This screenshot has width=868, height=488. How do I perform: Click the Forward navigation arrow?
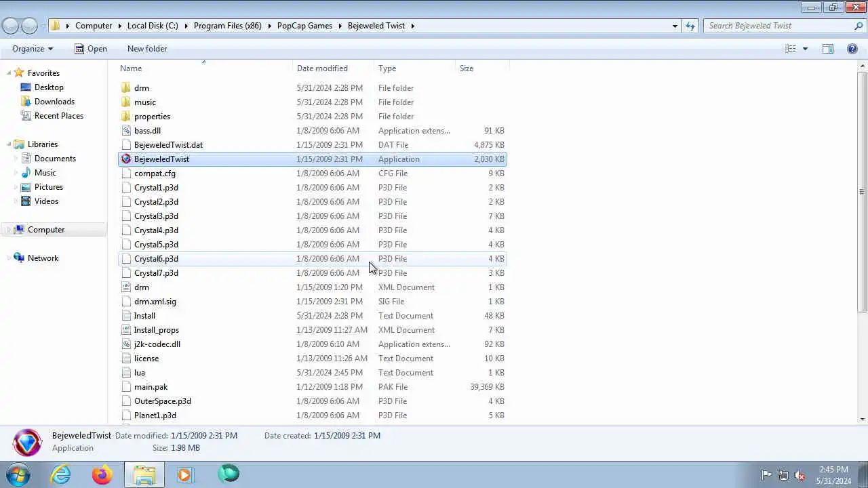(x=29, y=26)
